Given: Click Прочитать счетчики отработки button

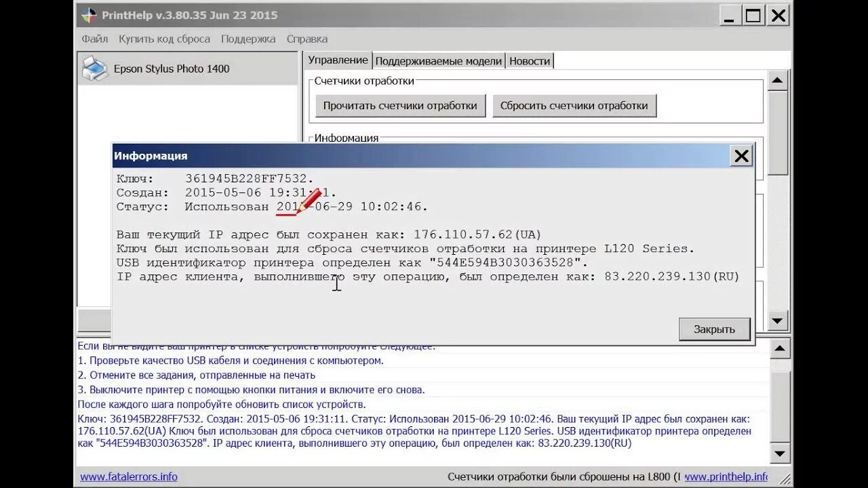Looking at the screenshot, I should point(400,106).
